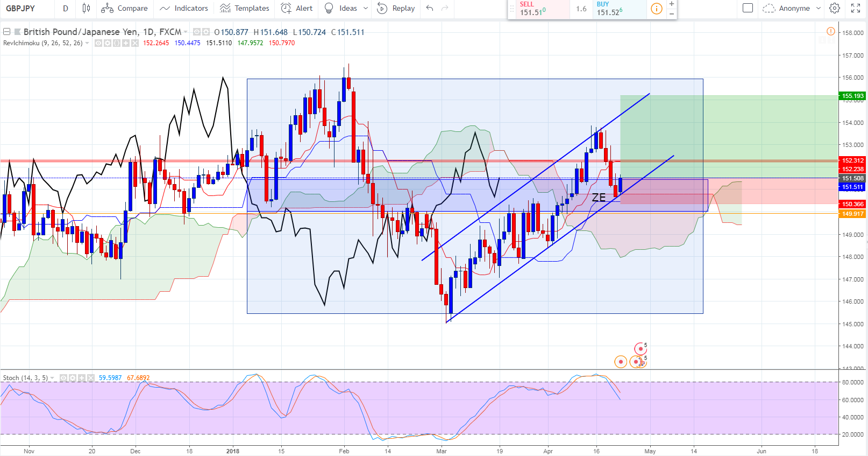This screenshot has height=456, width=868.
Task: Undo the last chart action
Action: (430, 8)
